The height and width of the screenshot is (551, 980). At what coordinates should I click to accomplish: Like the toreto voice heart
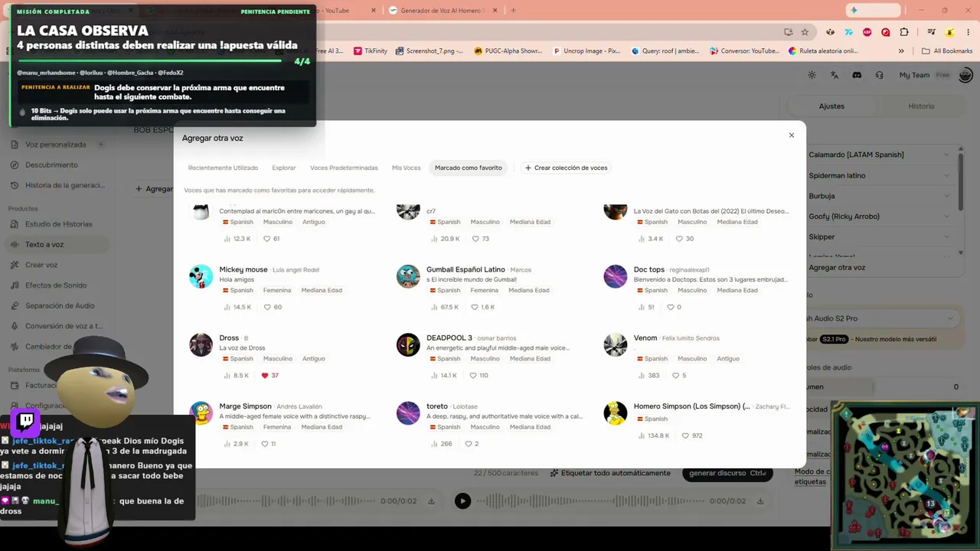coord(468,444)
